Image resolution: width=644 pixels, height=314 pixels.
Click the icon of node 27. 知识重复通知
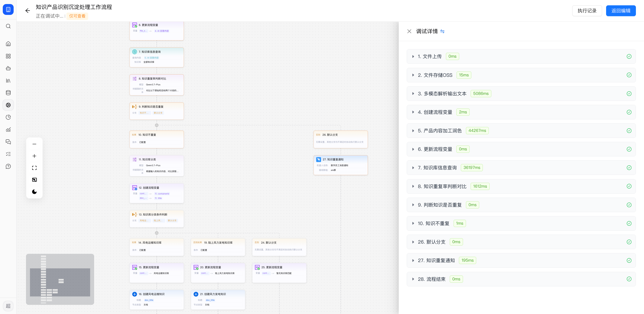click(x=319, y=159)
